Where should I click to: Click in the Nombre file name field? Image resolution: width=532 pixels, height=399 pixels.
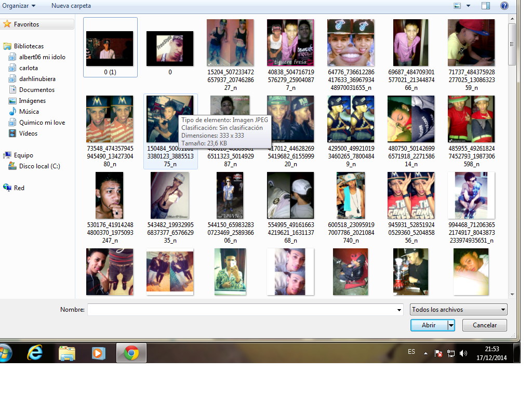tap(242, 310)
